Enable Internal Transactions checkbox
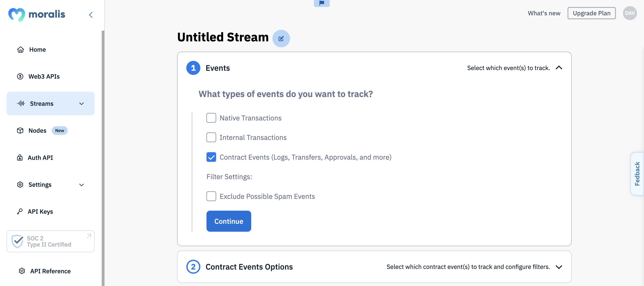 211,137
